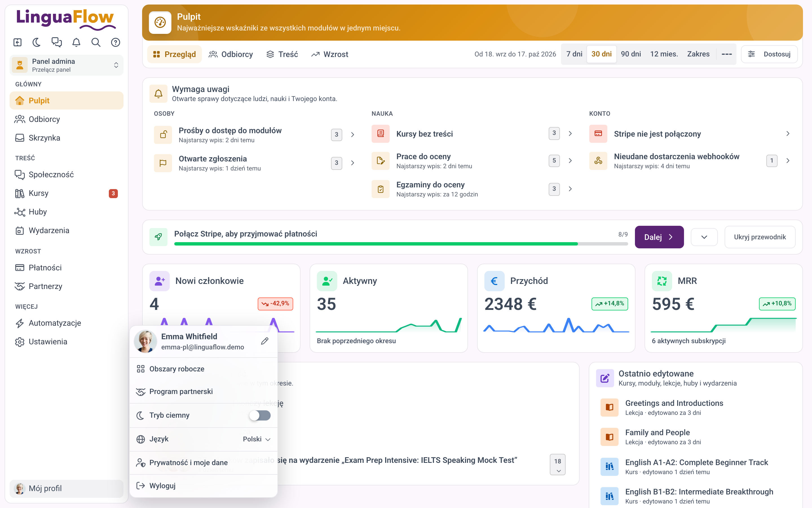Screen dimensions: 812x508
Task: Open the notifications bell icon
Action: 76,42
